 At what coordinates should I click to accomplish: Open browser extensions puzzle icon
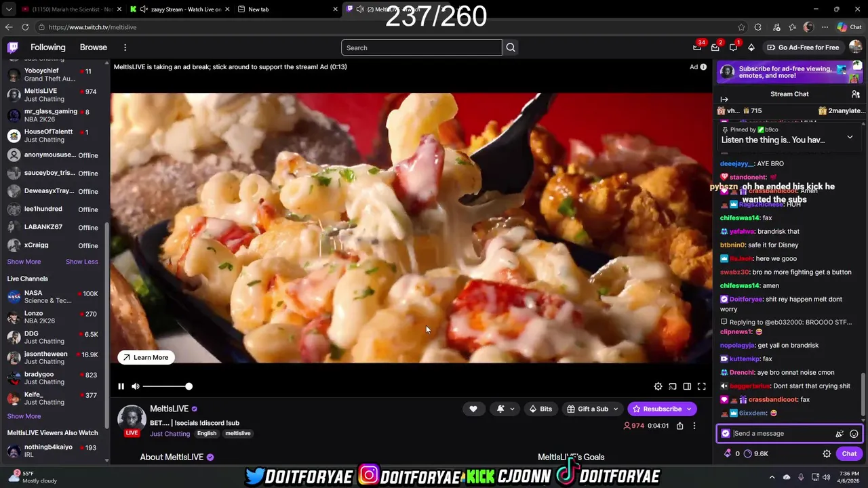tap(758, 27)
